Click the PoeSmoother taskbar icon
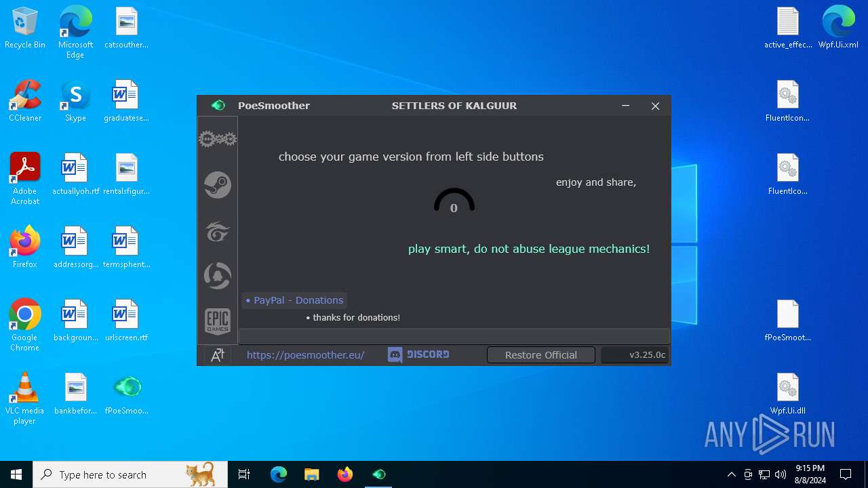 click(378, 474)
